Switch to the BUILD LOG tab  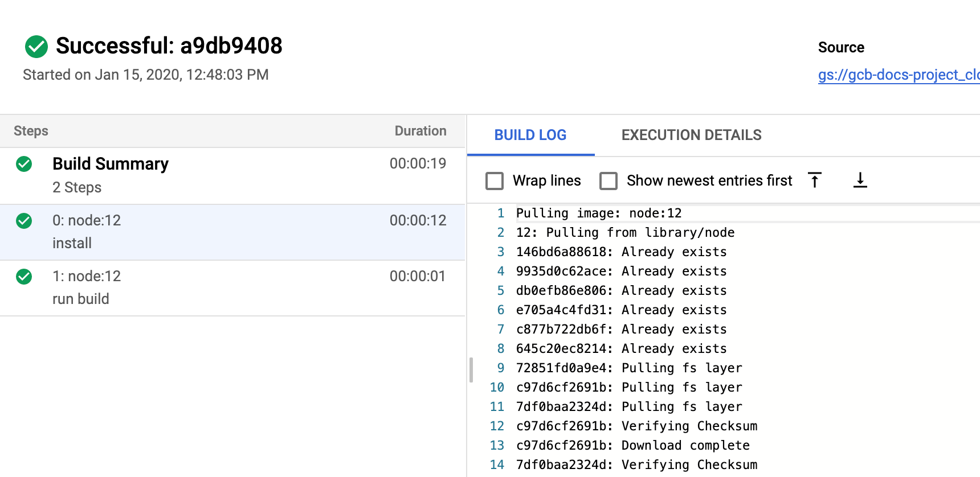(530, 135)
